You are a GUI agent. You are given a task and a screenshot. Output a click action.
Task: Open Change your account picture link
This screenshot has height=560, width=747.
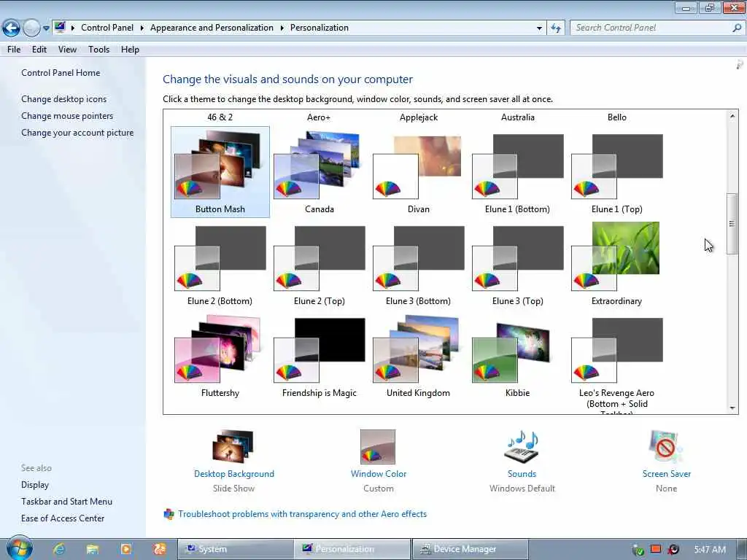pos(77,133)
